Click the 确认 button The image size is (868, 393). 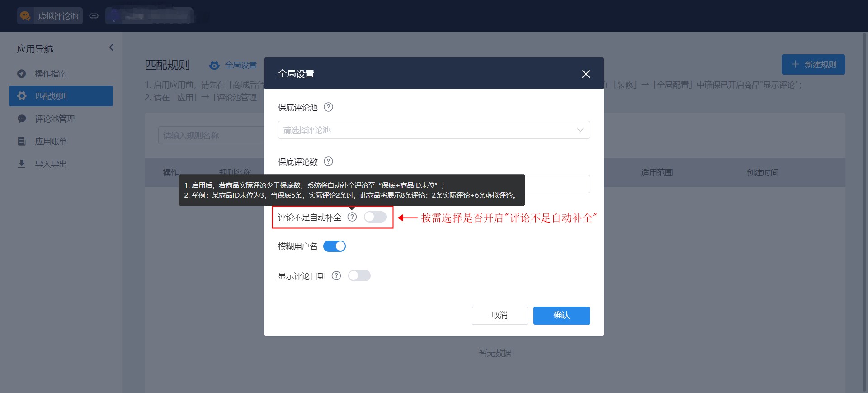pyautogui.click(x=561, y=315)
